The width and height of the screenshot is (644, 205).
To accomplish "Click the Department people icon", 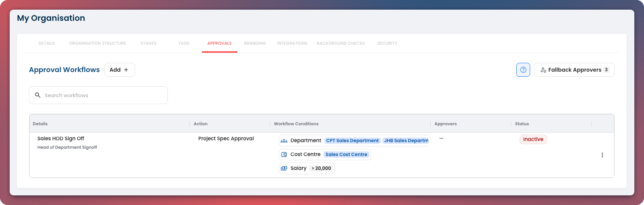I will coord(284,141).
